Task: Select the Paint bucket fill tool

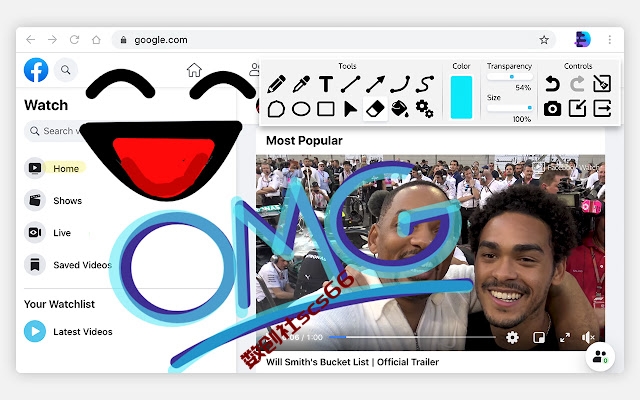Action: pos(400,109)
